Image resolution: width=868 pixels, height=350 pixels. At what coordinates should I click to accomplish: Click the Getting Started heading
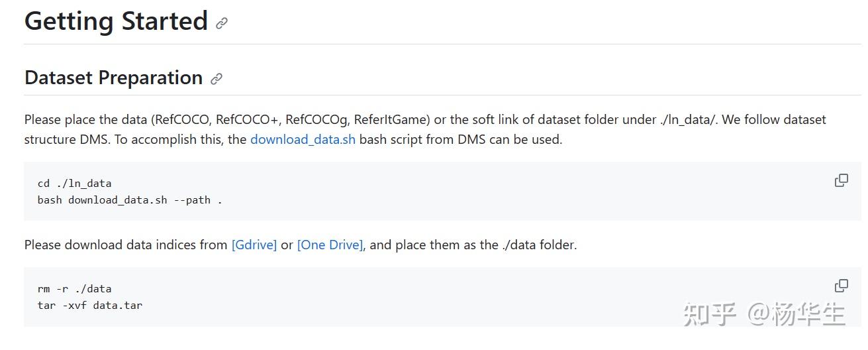[116, 22]
